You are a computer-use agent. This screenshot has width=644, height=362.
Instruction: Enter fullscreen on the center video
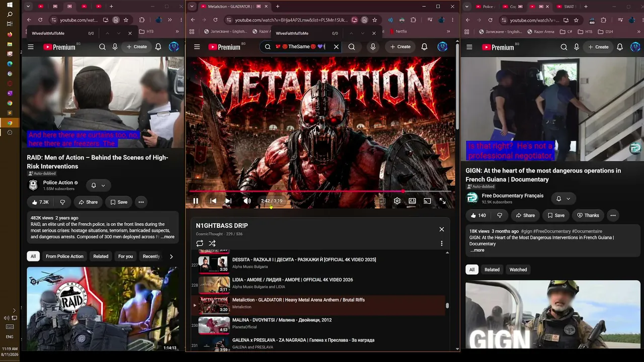click(442, 201)
